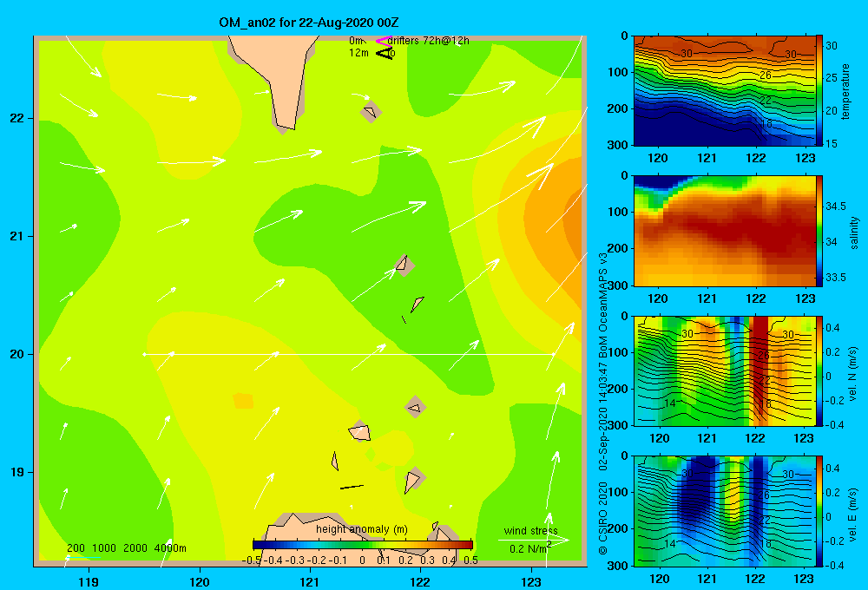Click the height anomaly color bar
The height and width of the screenshot is (590, 868).
(x=363, y=545)
